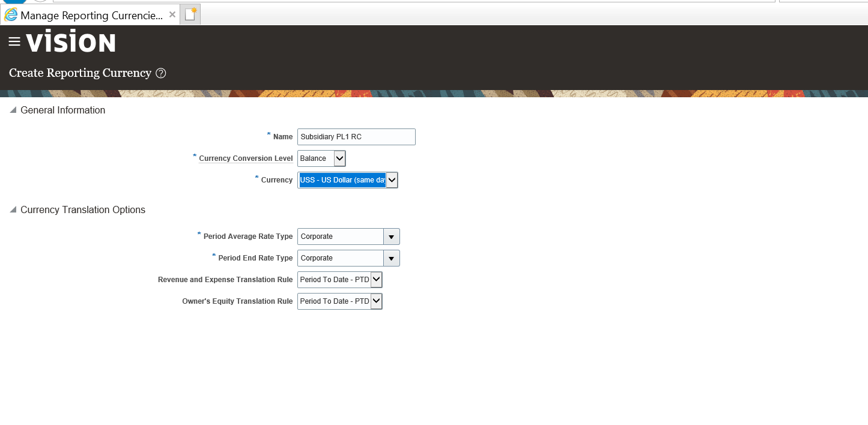This screenshot has height=425, width=868.
Task: Click into the Period End Rate Type text box
Action: click(x=341, y=258)
